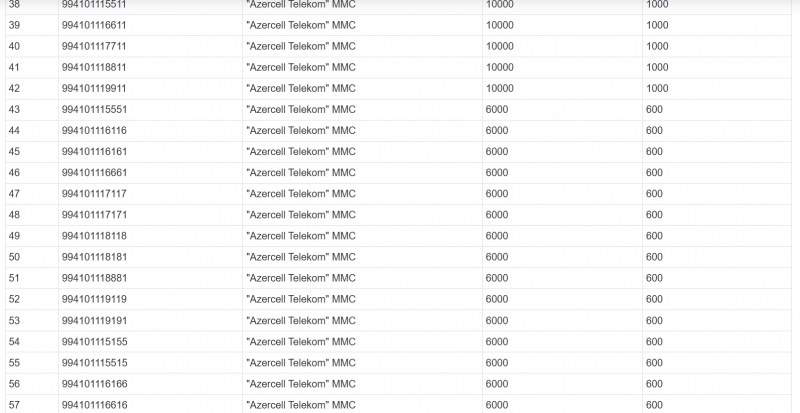The height and width of the screenshot is (413, 800).
Task: Select the 600 value in row 48
Action: (654, 214)
